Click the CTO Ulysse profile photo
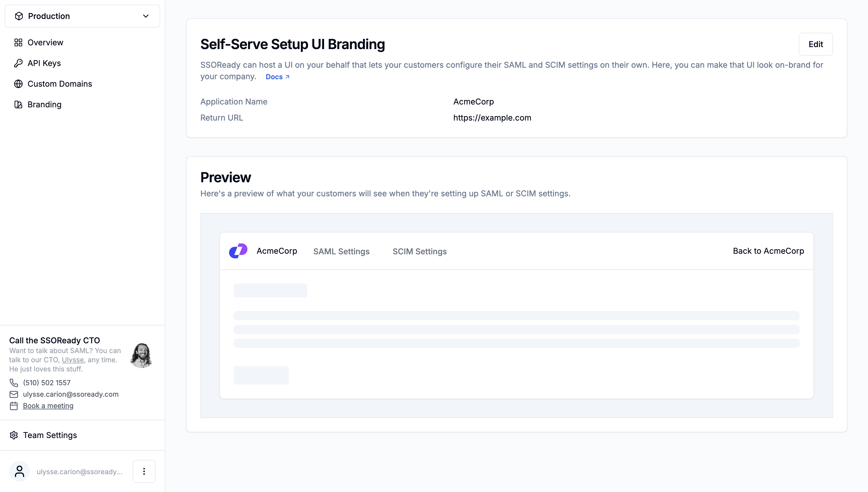This screenshot has width=868, height=492. pyautogui.click(x=142, y=355)
